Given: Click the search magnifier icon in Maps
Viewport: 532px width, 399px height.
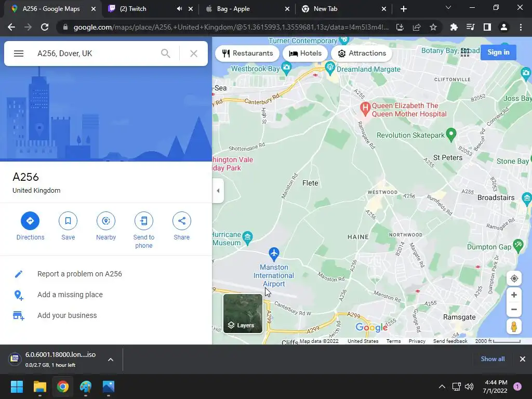Looking at the screenshot, I should [x=166, y=54].
